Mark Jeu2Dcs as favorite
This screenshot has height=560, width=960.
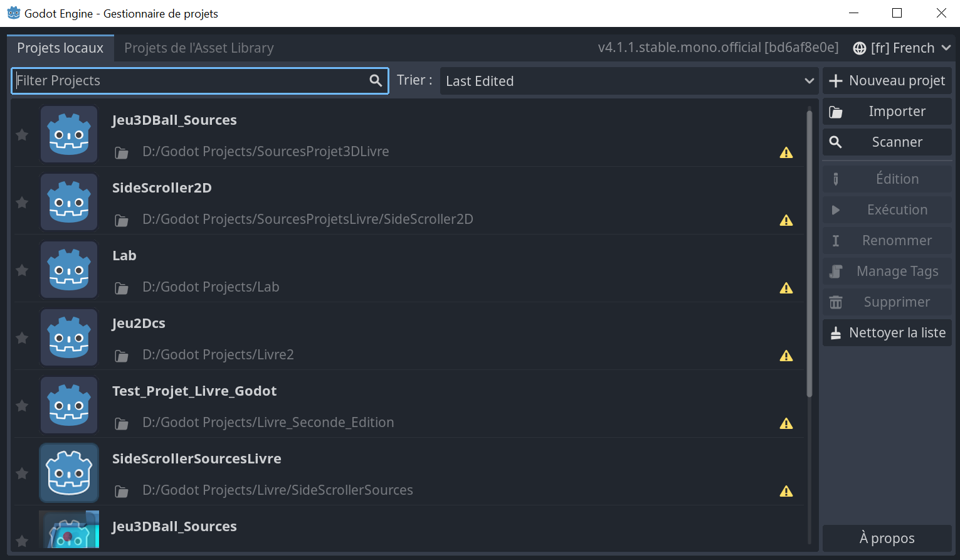coord(22,338)
